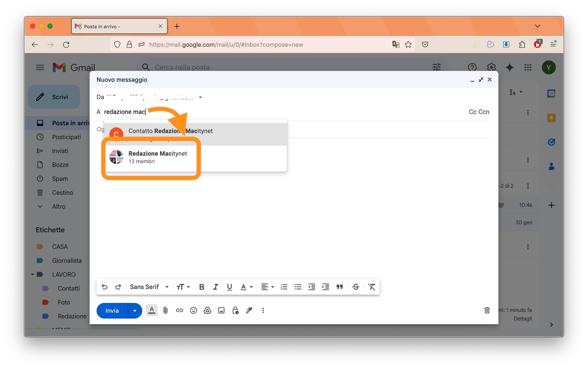Viewport: 588px width, 369px height.
Task: Toggle bold text formatting
Action: pyautogui.click(x=201, y=287)
